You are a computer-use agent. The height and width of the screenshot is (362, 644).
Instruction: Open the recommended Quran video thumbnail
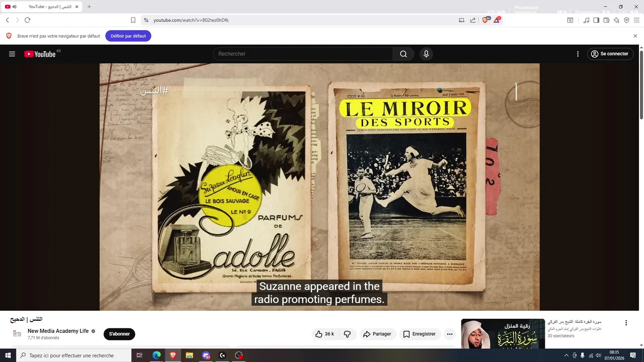503,334
